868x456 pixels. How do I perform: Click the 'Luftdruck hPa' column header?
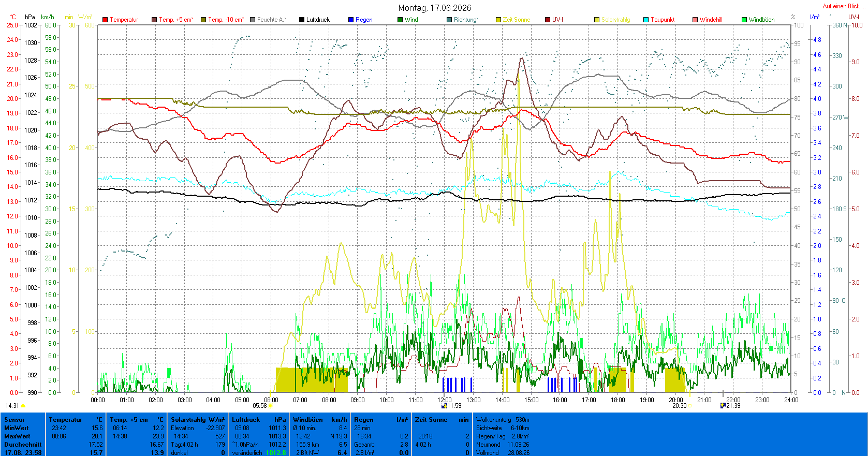click(x=259, y=420)
